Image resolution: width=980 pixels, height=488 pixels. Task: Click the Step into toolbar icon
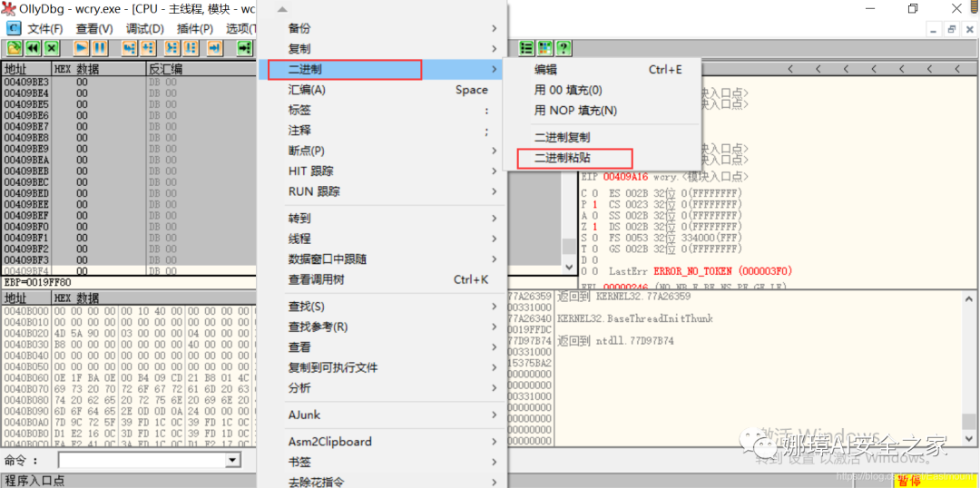130,48
